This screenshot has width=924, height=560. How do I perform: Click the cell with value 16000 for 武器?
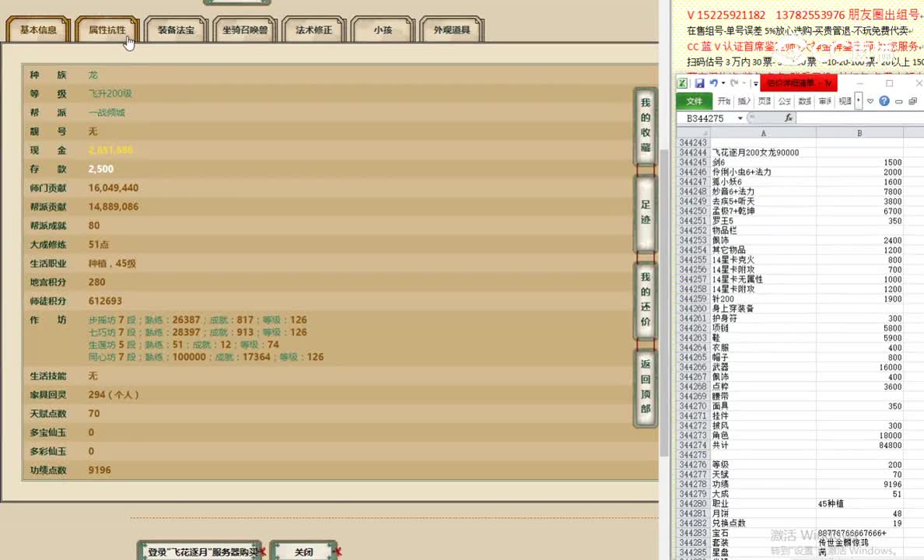(859, 367)
